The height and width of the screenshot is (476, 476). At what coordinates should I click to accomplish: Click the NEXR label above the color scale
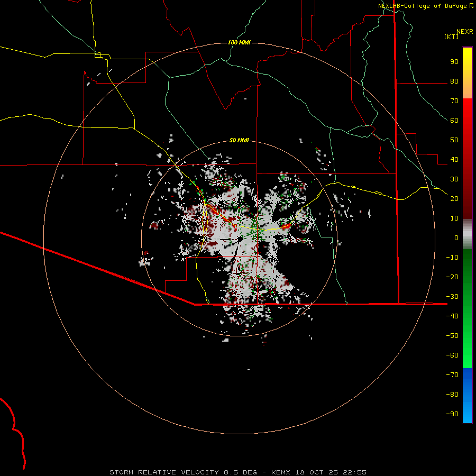pos(465,32)
